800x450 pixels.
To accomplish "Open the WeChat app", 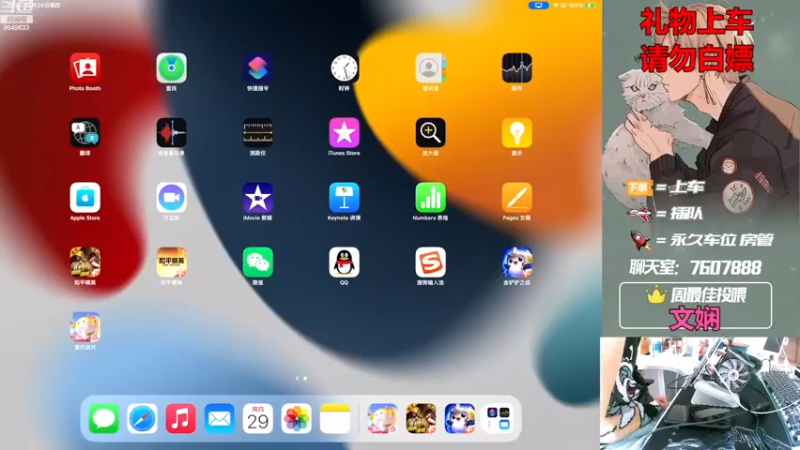I will coord(258,262).
